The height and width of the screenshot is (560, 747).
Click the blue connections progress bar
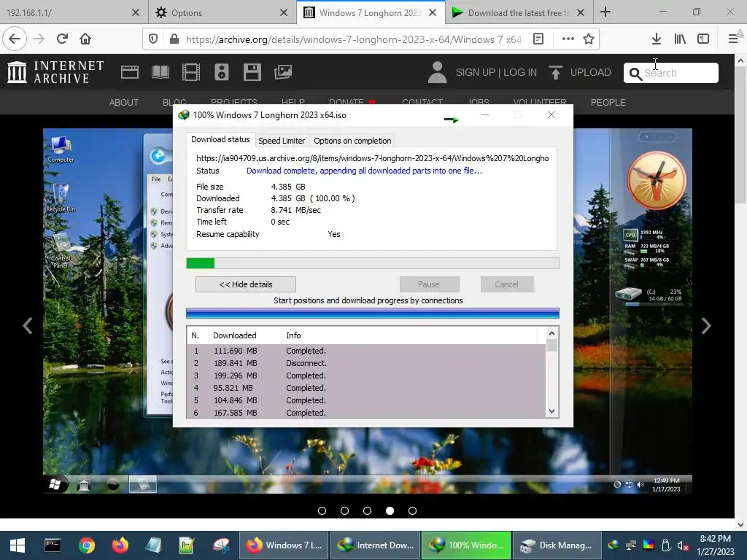[x=373, y=313]
